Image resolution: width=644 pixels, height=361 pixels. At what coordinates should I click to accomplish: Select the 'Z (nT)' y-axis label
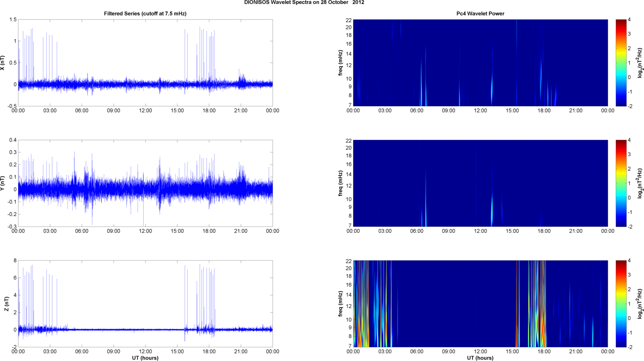point(6,304)
